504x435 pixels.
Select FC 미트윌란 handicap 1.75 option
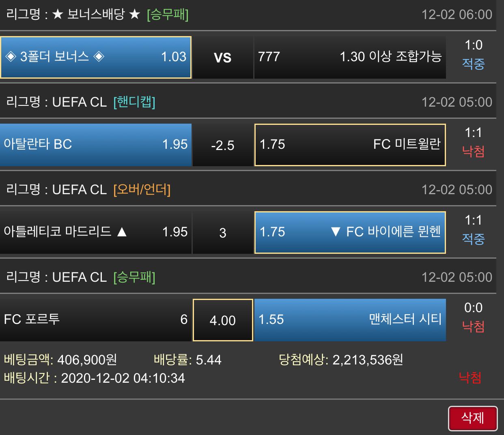click(350, 145)
